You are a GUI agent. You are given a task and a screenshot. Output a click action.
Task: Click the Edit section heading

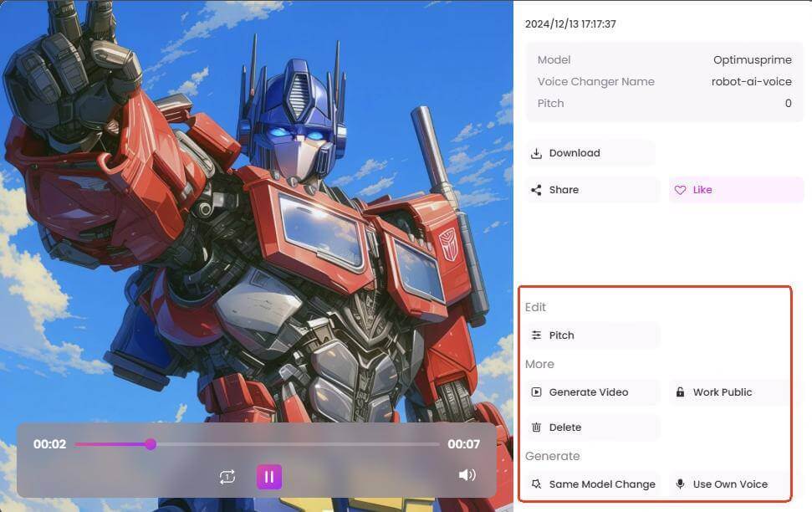(x=535, y=307)
